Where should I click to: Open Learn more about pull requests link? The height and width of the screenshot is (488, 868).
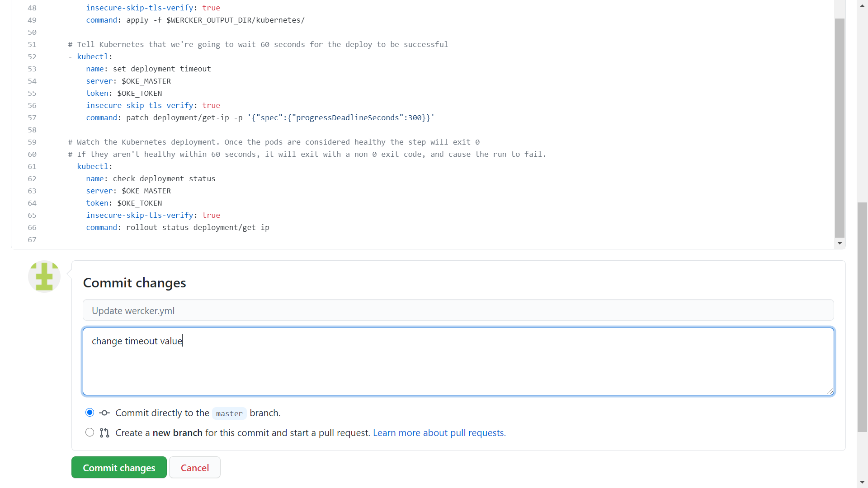coord(439,433)
